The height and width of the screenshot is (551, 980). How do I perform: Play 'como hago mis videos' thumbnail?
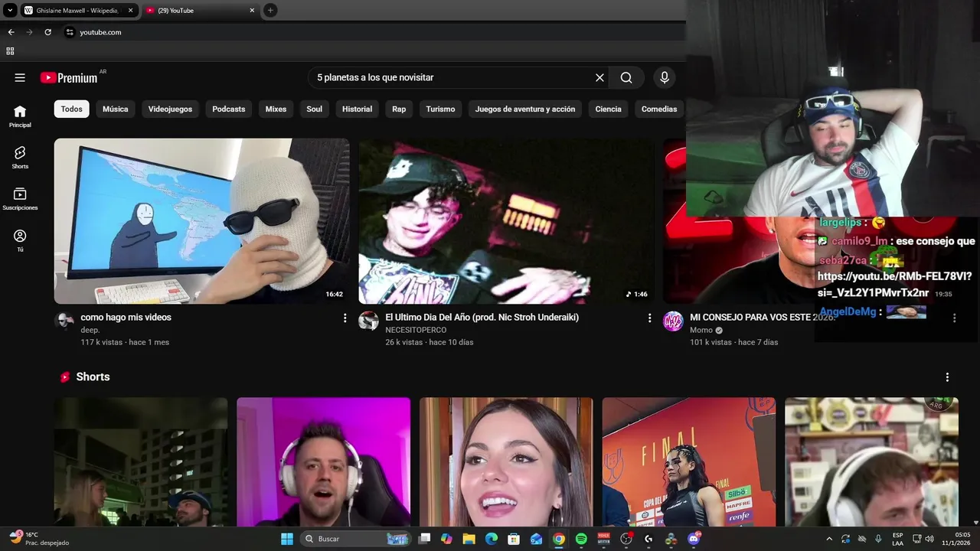tap(201, 221)
